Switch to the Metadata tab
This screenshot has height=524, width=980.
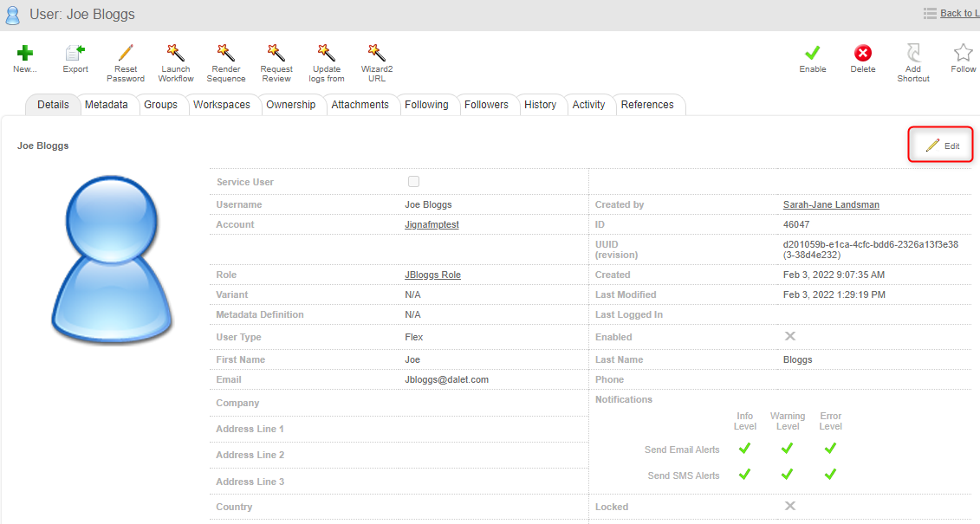[x=106, y=105]
